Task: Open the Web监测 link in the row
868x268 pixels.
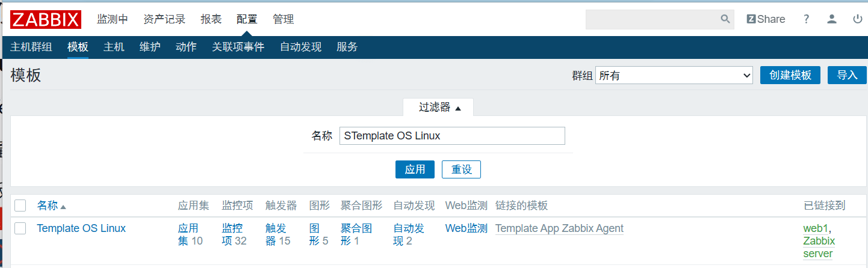Action: [466, 228]
